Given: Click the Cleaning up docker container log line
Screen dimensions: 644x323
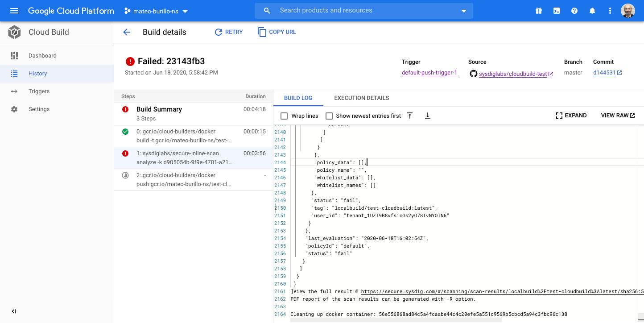Looking at the screenshot, I should (429, 314).
